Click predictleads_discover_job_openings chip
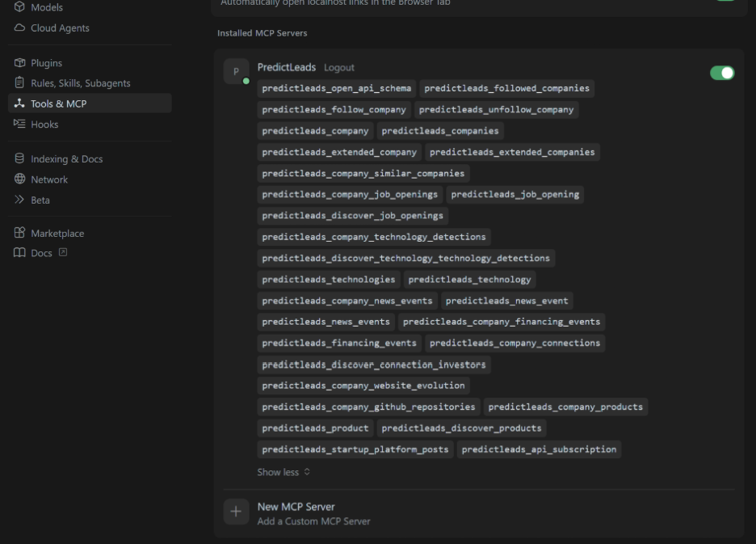The height and width of the screenshot is (544, 756). coord(352,216)
